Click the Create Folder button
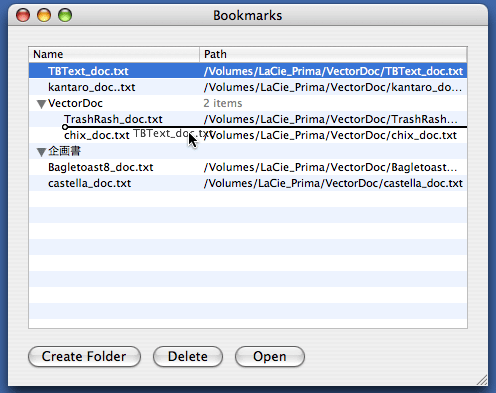The image size is (496, 393). [x=84, y=356]
